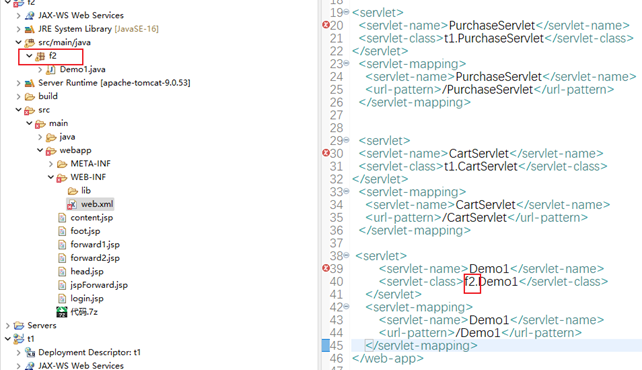Image resolution: width=642 pixels, height=370 pixels.
Task: Click the login.jsp file icon
Action: [x=62, y=299]
